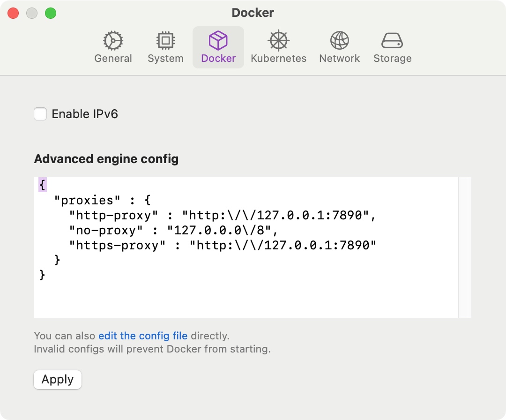Open the Storage drive icon
This screenshot has width=506, height=420.
[x=392, y=47]
